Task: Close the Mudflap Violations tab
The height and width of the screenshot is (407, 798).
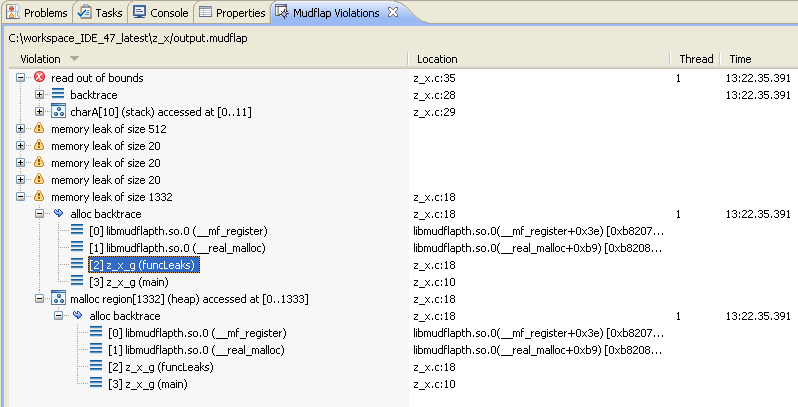Action: coord(393,13)
